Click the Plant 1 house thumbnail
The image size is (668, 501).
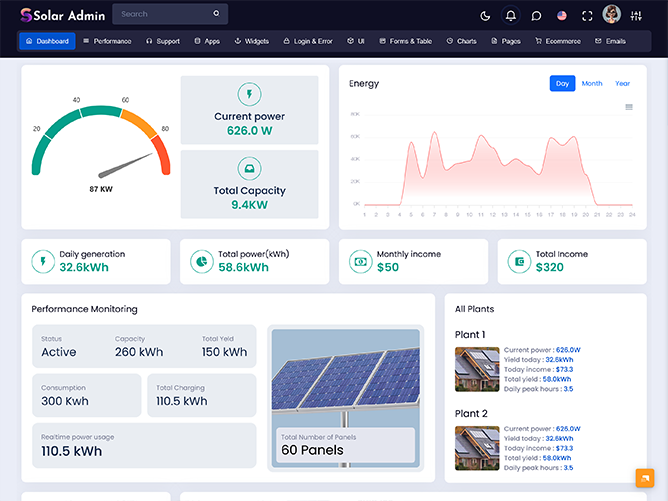476,368
